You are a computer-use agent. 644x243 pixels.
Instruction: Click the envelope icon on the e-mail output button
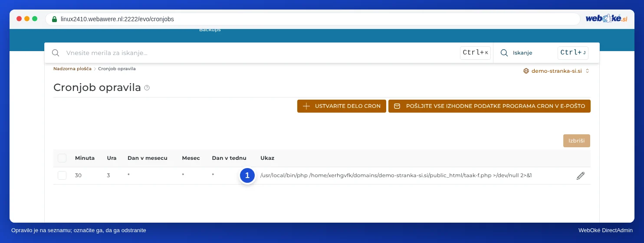pos(397,106)
